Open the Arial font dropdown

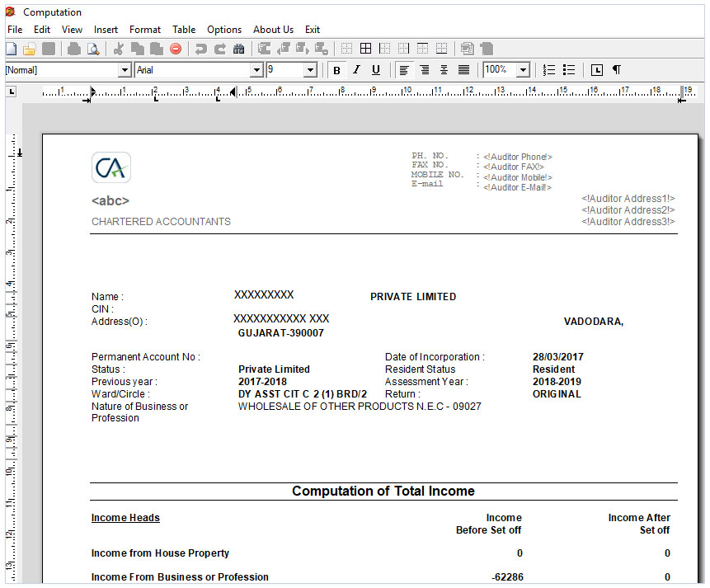point(256,70)
